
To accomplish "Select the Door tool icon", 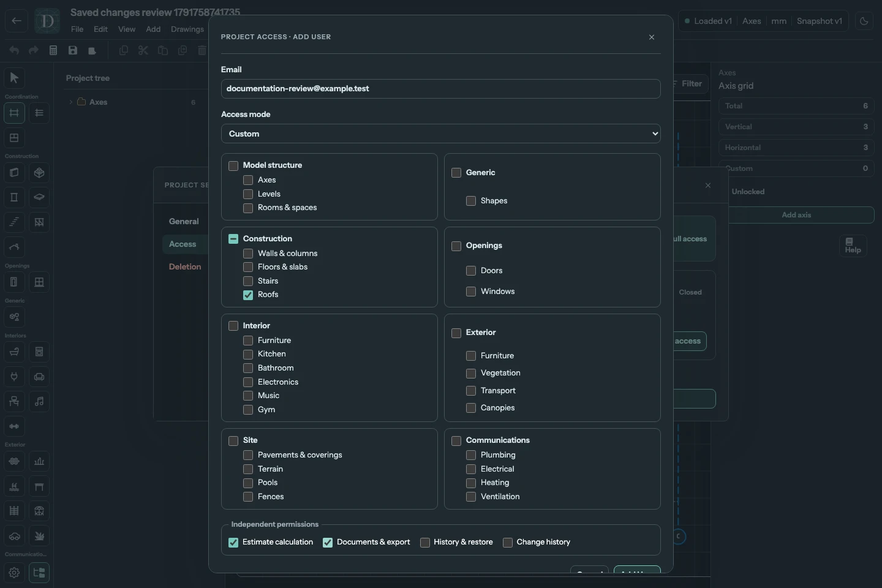I will click(14, 282).
